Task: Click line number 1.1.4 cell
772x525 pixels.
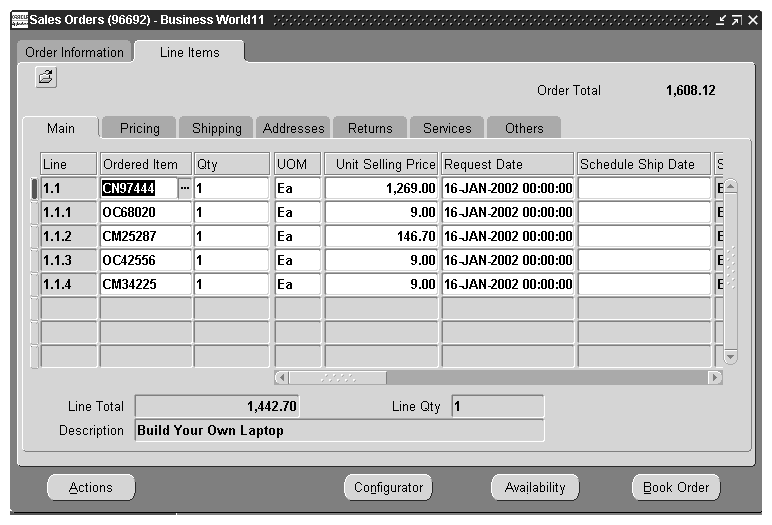Action: tap(68, 284)
